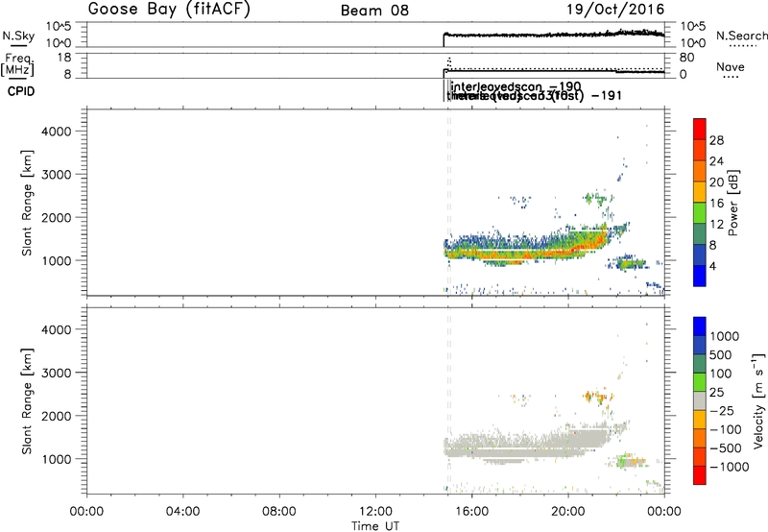Select the '-500' tick on Velocity colorbar
The height and width of the screenshot is (532, 768).
tap(726, 448)
